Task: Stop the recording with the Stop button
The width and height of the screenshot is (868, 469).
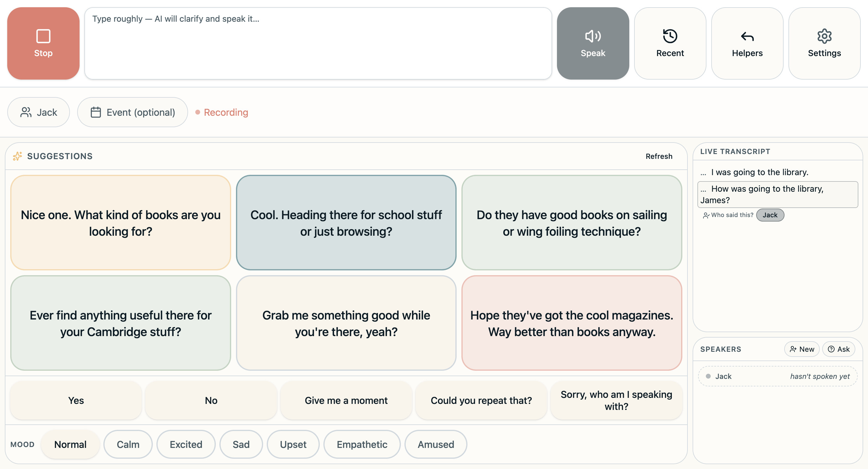Action: tap(43, 43)
